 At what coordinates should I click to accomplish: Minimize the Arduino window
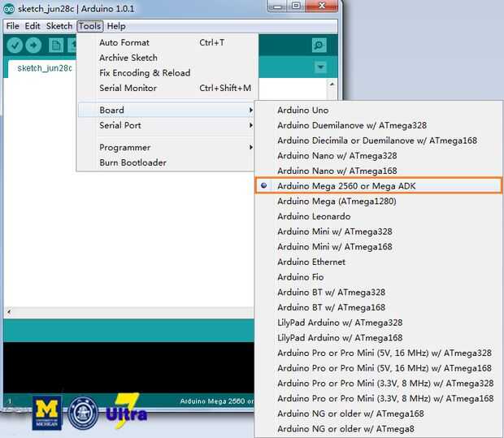pyautogui.click(x=277, y=6)
